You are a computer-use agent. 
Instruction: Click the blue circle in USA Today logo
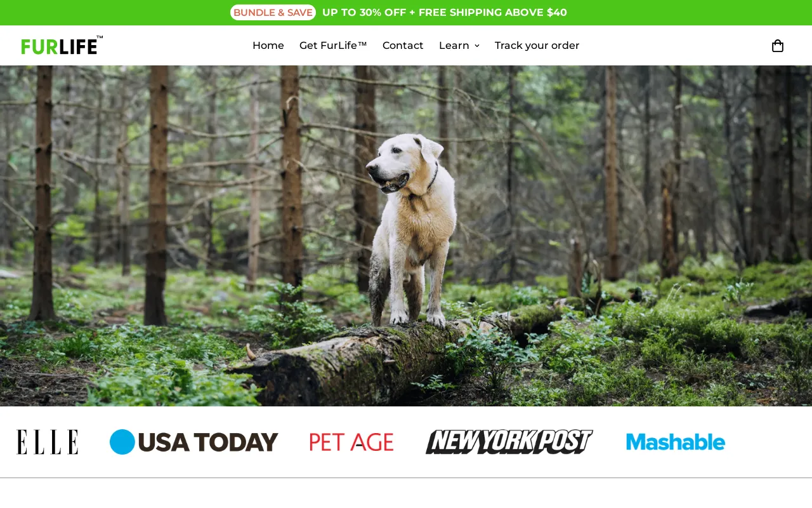[122, 442]
